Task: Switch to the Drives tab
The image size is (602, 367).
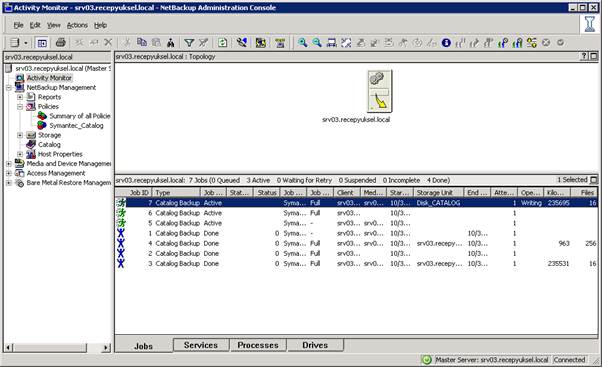Action: [x=315, y=345]
